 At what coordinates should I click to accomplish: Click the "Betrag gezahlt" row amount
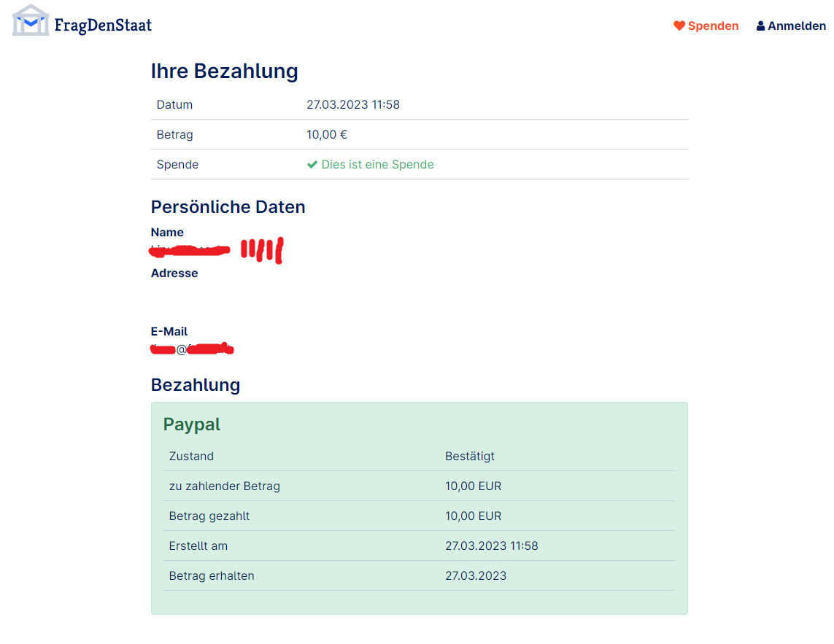click(x=473, y=516)
